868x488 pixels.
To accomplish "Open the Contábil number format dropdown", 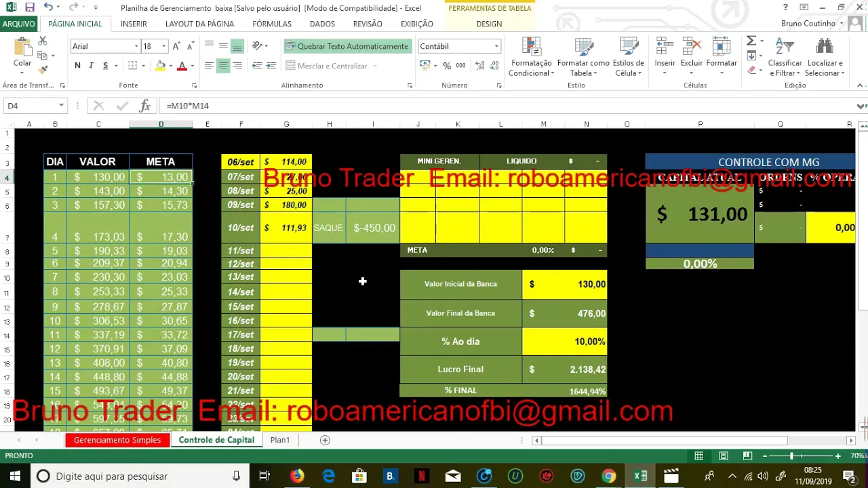I will tap(496, 46).
